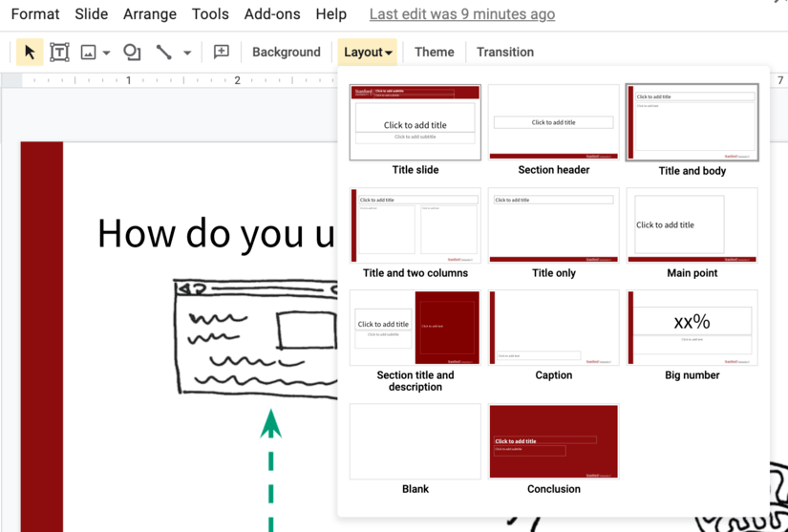
Task: Click the Background button
Action: tap(287, 53)
